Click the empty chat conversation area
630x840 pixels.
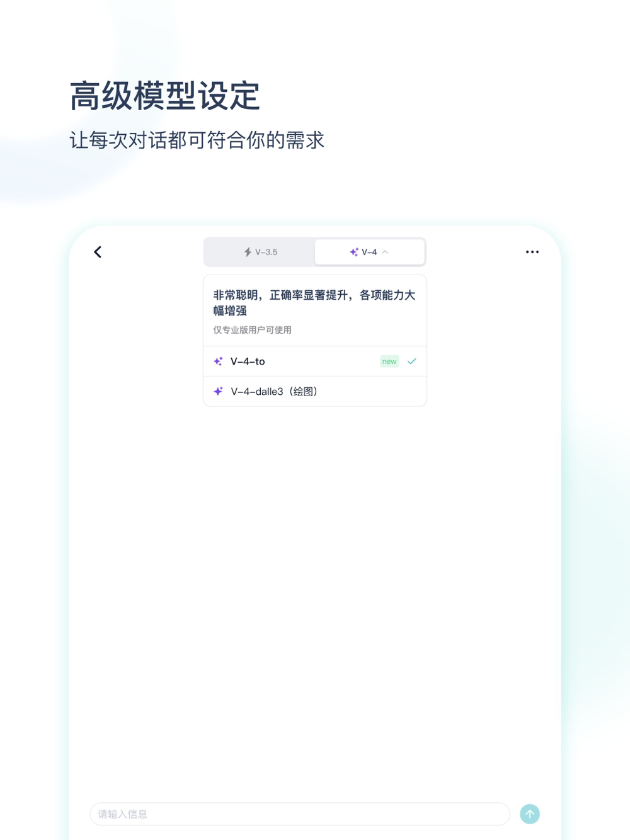click(315, 598)
